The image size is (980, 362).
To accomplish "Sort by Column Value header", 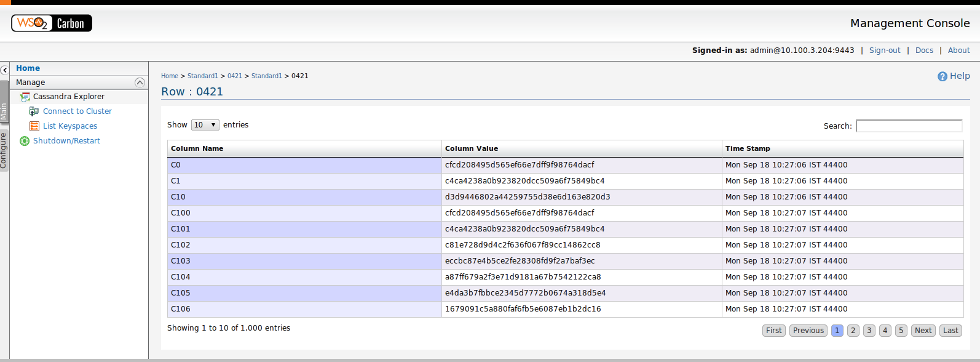I will pos(582,148).
